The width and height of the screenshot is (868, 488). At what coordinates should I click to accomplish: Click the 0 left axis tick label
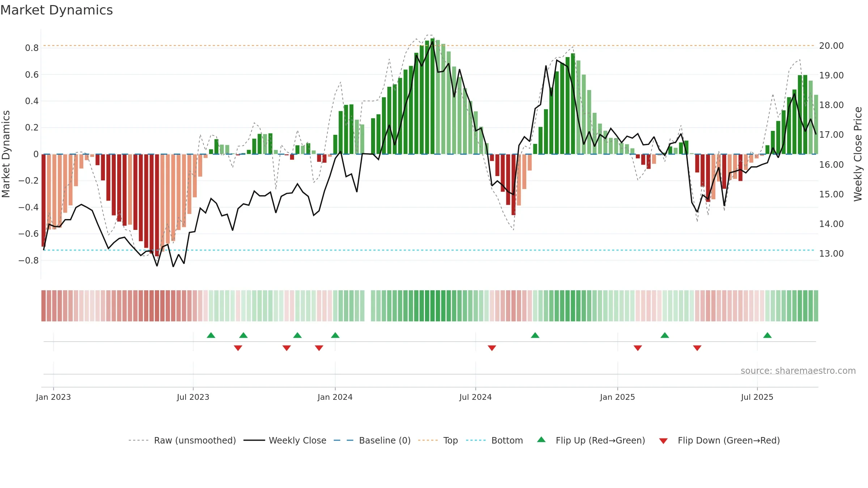pyautogui.click(x=36, y=154)
